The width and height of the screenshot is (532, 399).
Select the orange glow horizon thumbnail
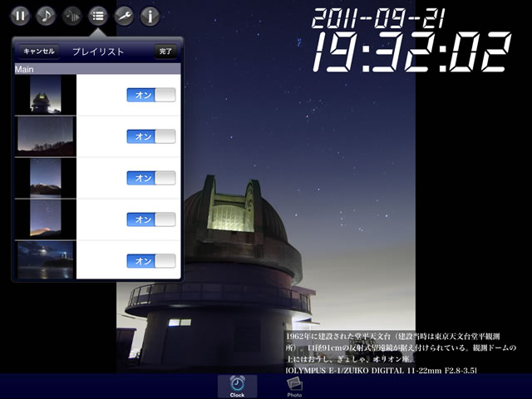(x=46, y=219)
